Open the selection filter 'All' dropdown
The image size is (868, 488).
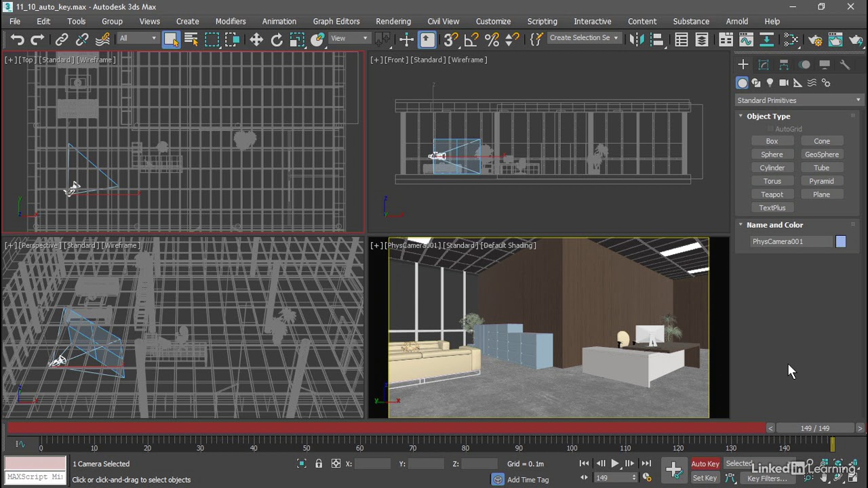138,39
